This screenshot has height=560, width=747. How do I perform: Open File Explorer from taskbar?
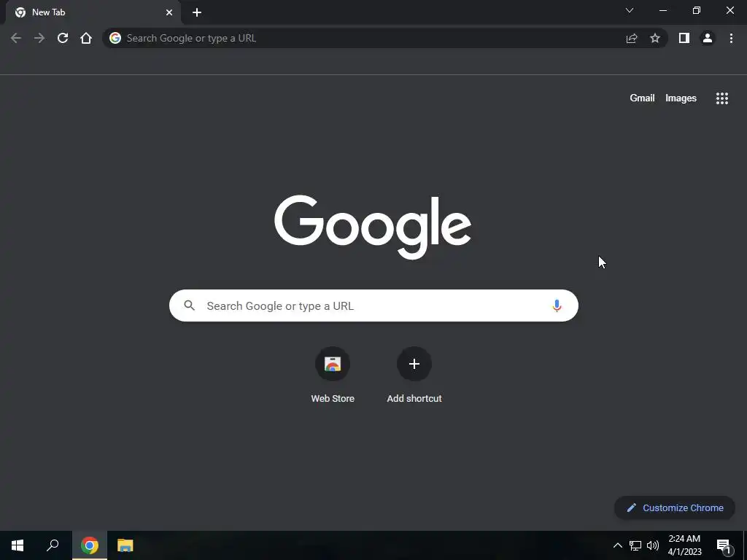tap(125, 545)
